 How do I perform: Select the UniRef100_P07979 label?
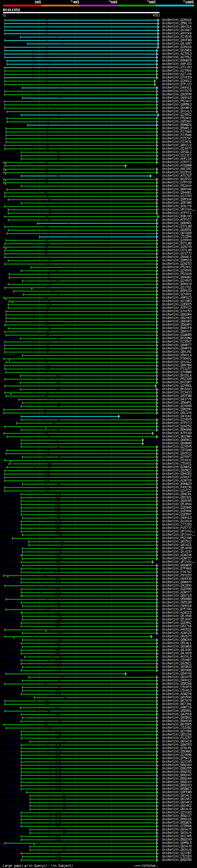[x=177, y=91]
